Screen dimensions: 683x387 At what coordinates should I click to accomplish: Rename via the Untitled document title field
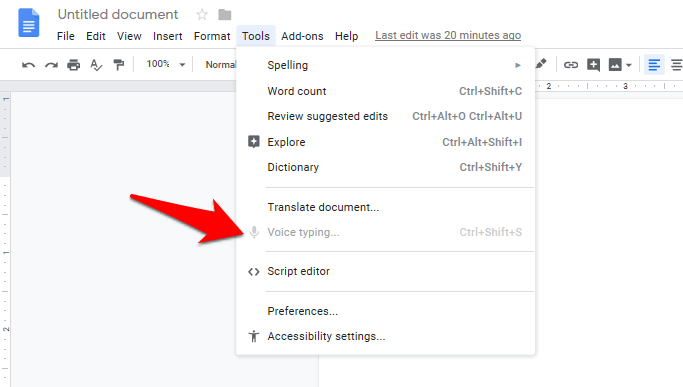click(118, 14)
